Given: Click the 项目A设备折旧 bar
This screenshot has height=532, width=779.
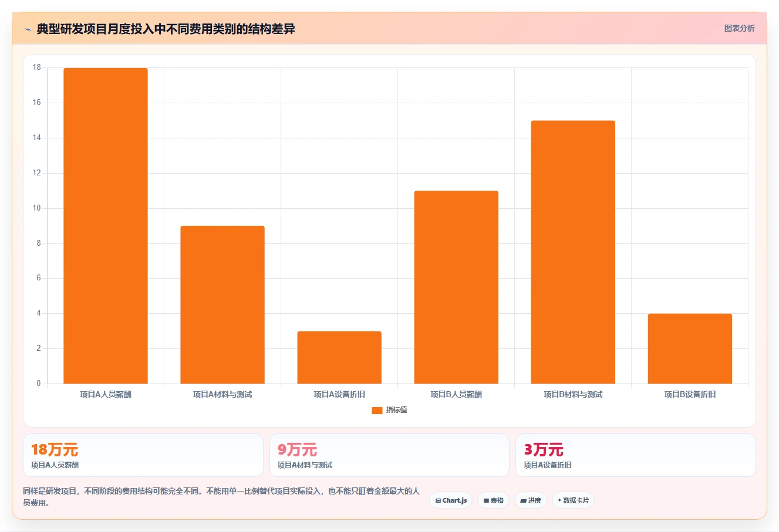Looking at the screenshot, I should (x=339, y=358).
